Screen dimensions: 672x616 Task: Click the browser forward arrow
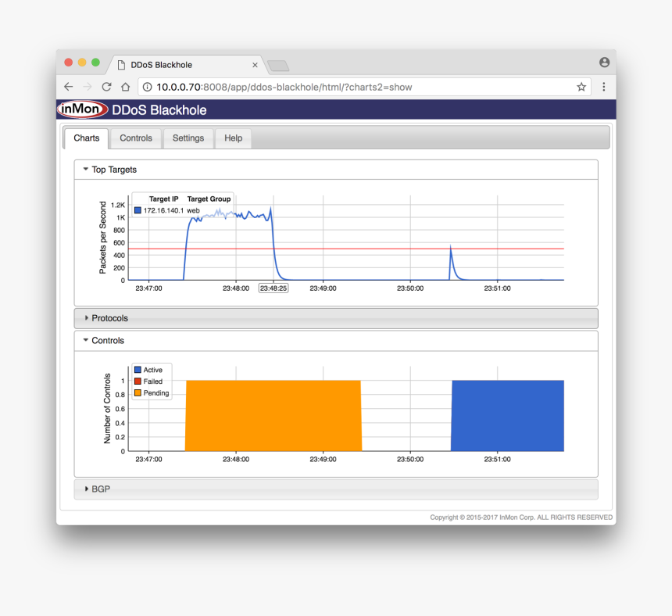pyautogui.click(x=88, y=87)
